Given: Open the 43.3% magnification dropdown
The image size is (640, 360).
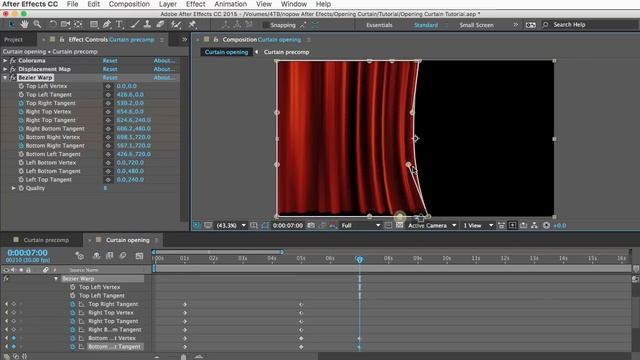Looking at the screenshot, I should pos(231,225).
